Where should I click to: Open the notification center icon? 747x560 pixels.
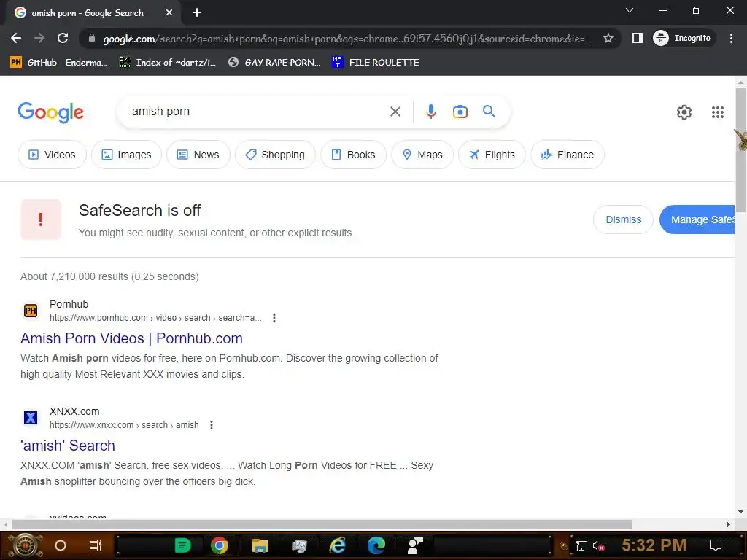(716, 545)
